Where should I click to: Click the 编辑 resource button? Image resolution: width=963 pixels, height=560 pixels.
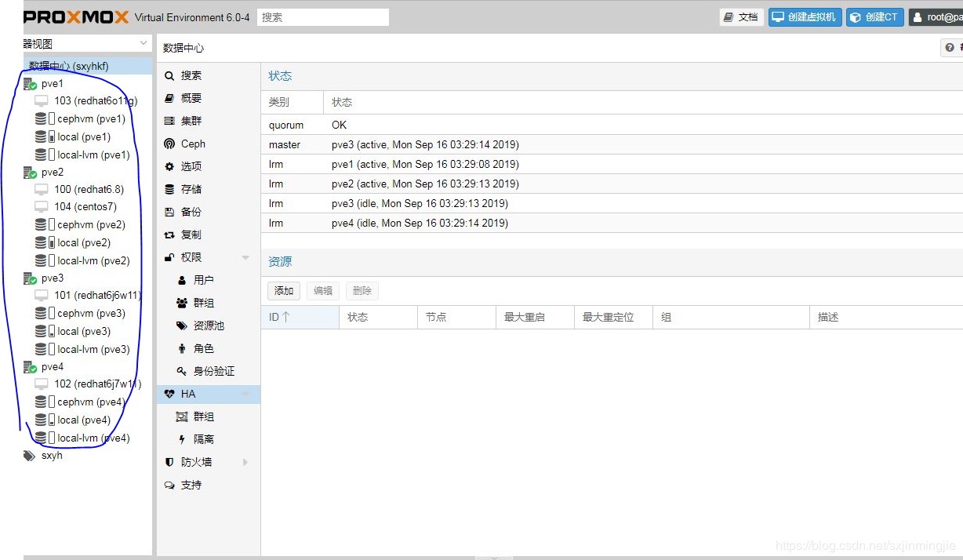click(323, 291)
